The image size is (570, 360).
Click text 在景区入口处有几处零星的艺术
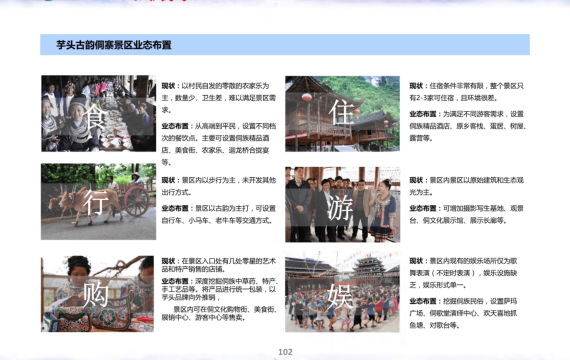tap(229, 261)
